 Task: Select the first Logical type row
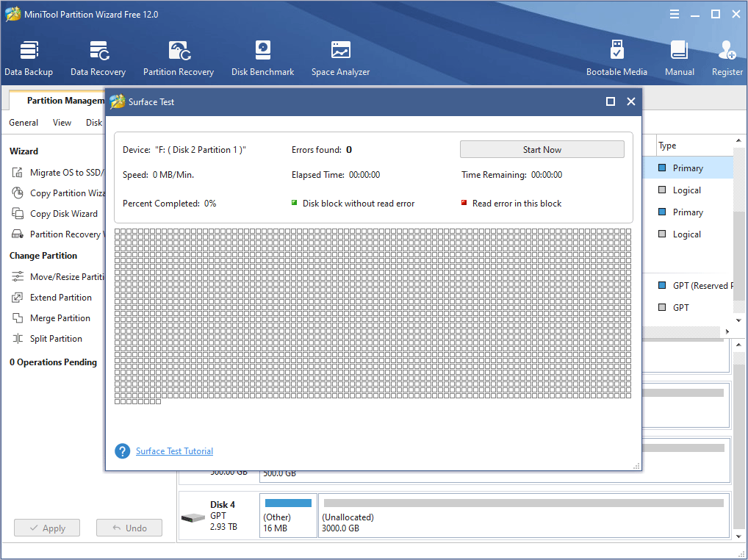click(688, 190)
